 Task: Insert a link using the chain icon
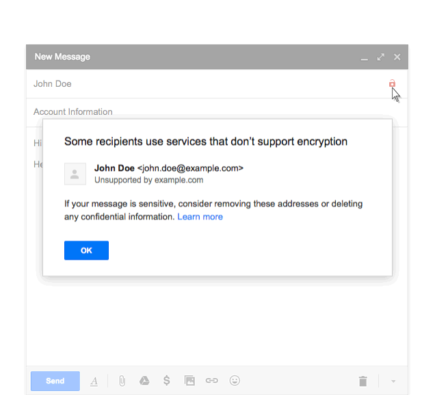point(212,380)
